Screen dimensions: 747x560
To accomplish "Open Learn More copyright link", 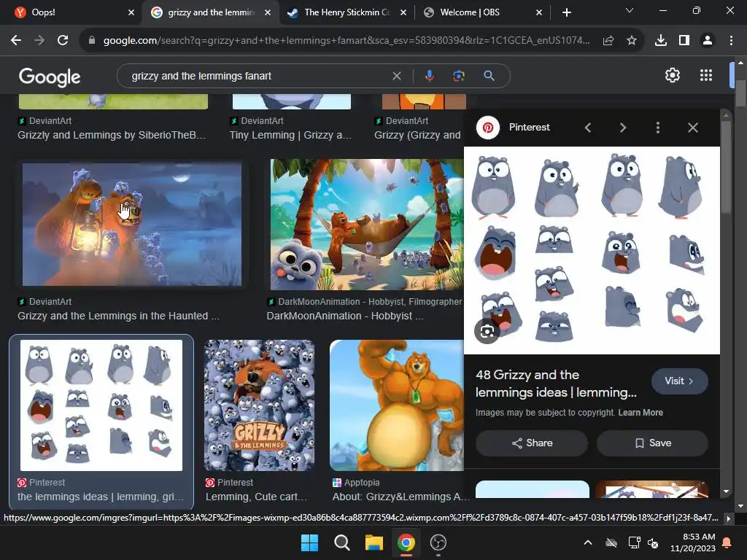I will point(640,413).
